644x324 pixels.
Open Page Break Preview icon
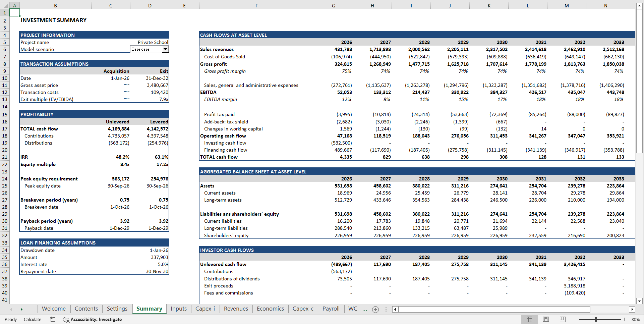[562, 319]
